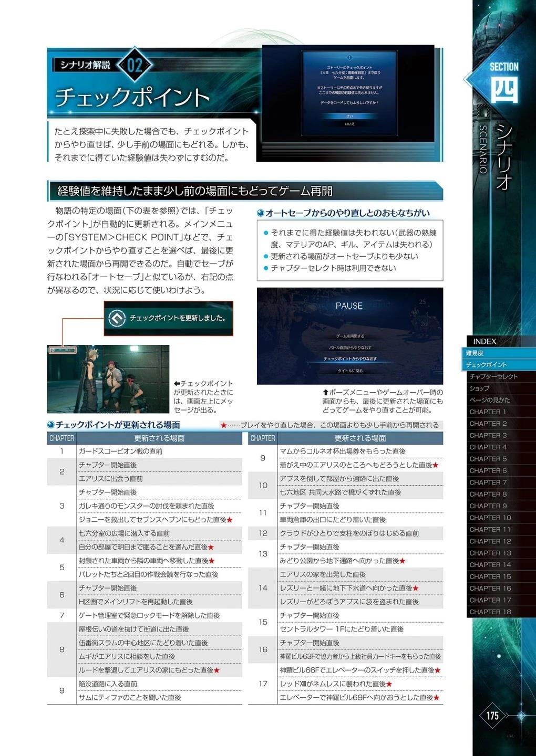Click the はい button in load dialog
The image size is (536, 756).
349,116
